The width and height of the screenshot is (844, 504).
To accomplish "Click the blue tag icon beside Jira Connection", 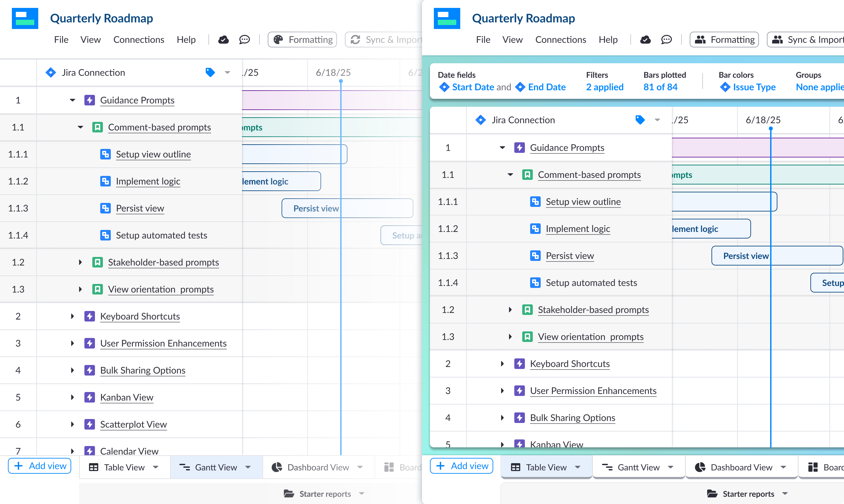I will point(210,72).
